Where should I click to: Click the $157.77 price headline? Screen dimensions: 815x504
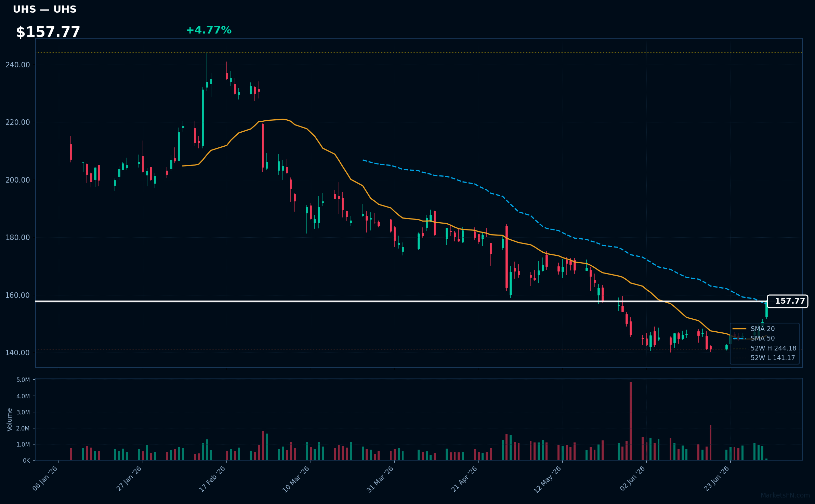(x=48, y=32)
